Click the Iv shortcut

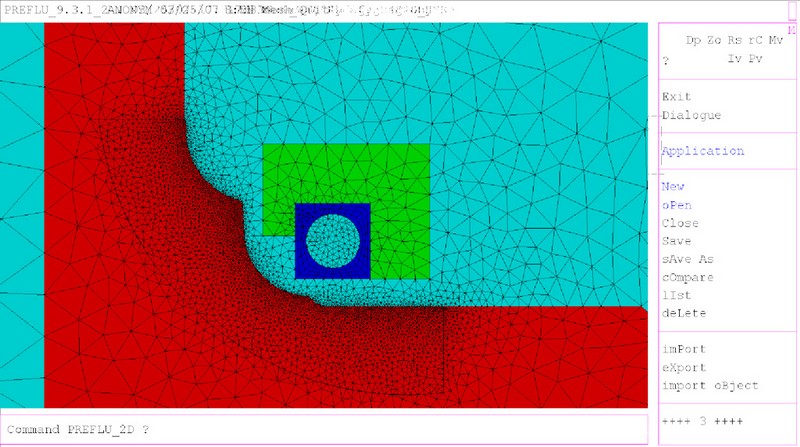pos(735,59)
